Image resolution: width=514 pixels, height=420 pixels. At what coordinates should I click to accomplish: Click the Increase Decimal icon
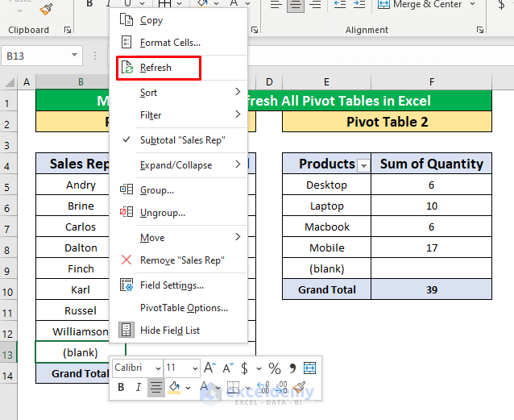tap(263, 389)
